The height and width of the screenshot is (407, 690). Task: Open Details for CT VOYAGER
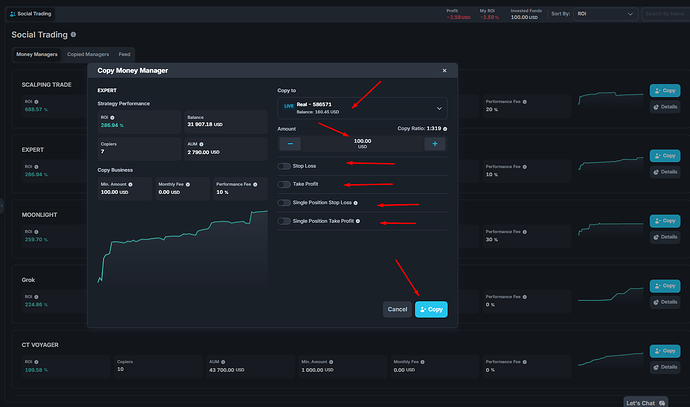665,367
